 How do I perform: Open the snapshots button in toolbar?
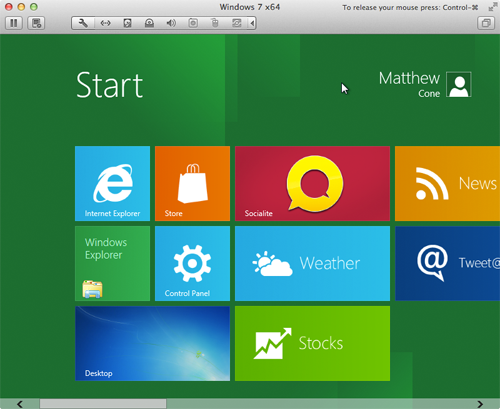(36, 23)
